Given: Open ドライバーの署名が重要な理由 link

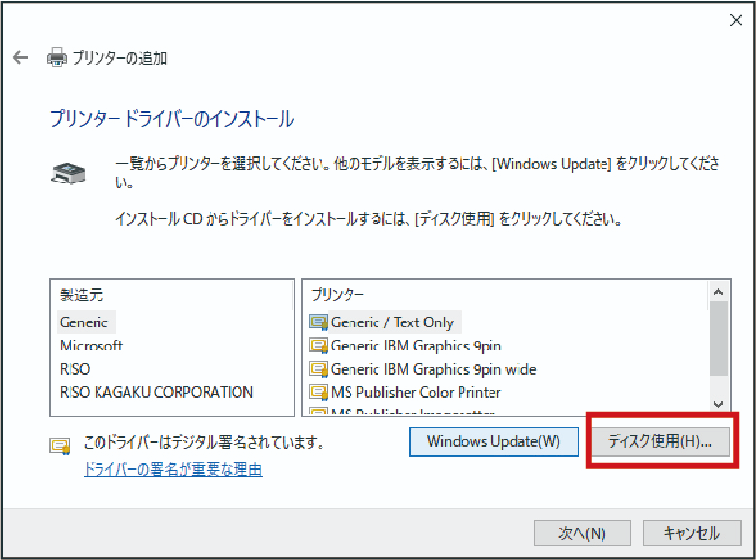Looking at the screenshot, I should click(173, 469).
